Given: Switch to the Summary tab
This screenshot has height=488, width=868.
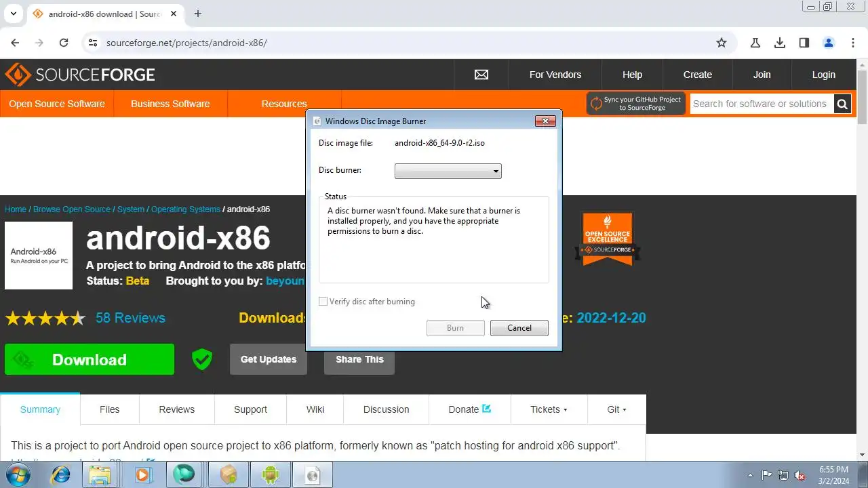Looking at the screenshot, I should point(40,409).
